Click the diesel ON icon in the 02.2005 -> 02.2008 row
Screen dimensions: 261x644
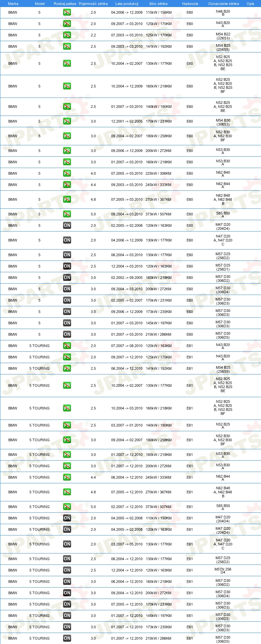click(x=67, y=225)
